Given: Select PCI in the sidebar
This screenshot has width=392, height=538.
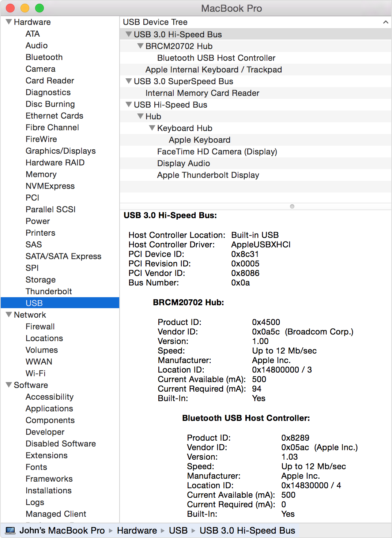Looking at the screenshot, I should (x=33, y=198).
